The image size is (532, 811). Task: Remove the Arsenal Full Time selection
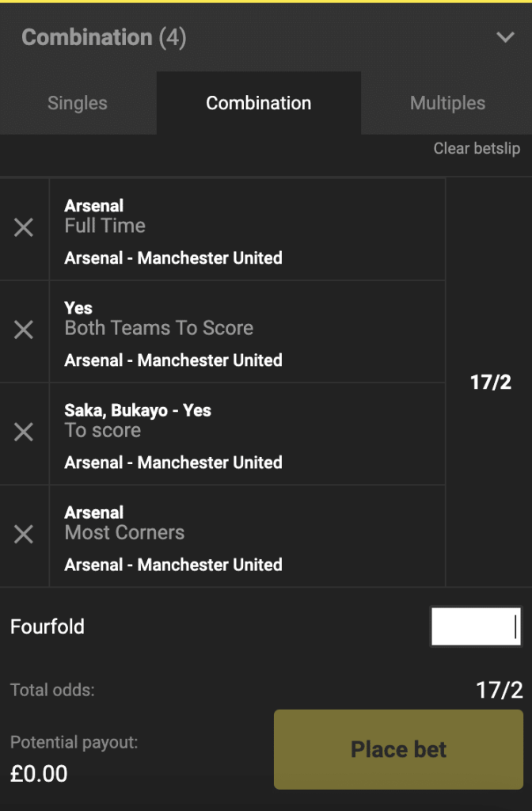point(24,228)
